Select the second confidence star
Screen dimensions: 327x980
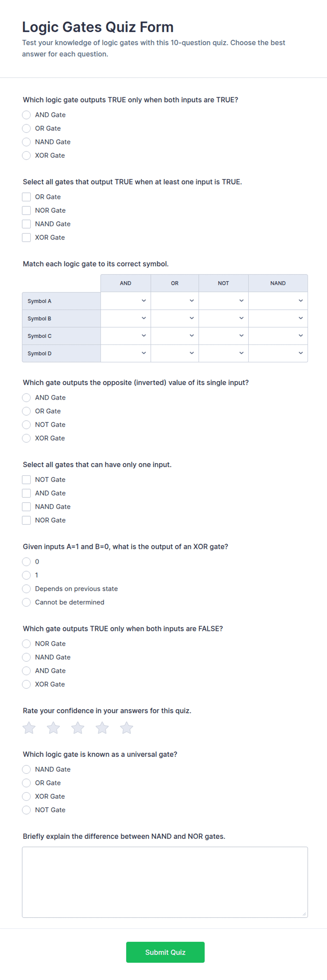click(53, 728)
